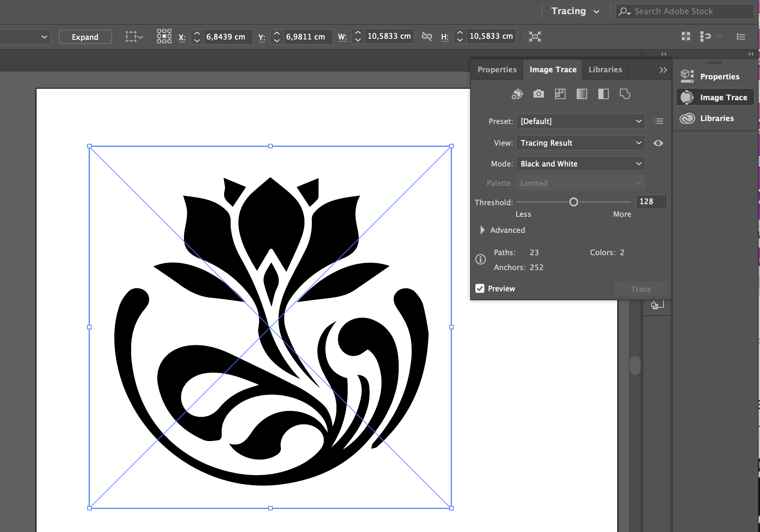Switch to the Properties tab

497,70
